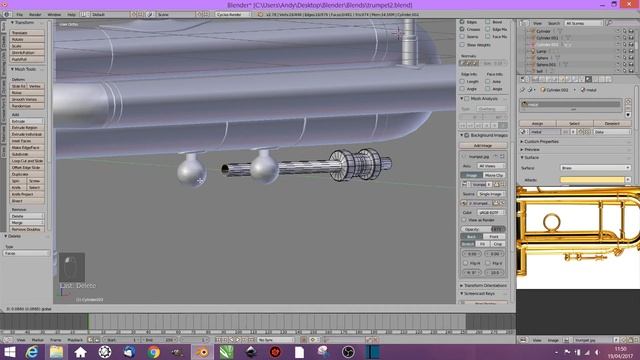Image resolution: width=640 pixels, height=360 pixels.
Task: Click the timeline frame area
Action: coord(257,321)
